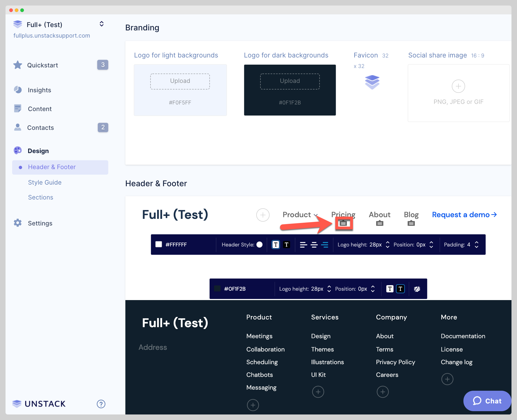The image size is (517, 420).
Task: Click the Pricing briefcase icon in header preview
Action: click(x=343, y=223)
